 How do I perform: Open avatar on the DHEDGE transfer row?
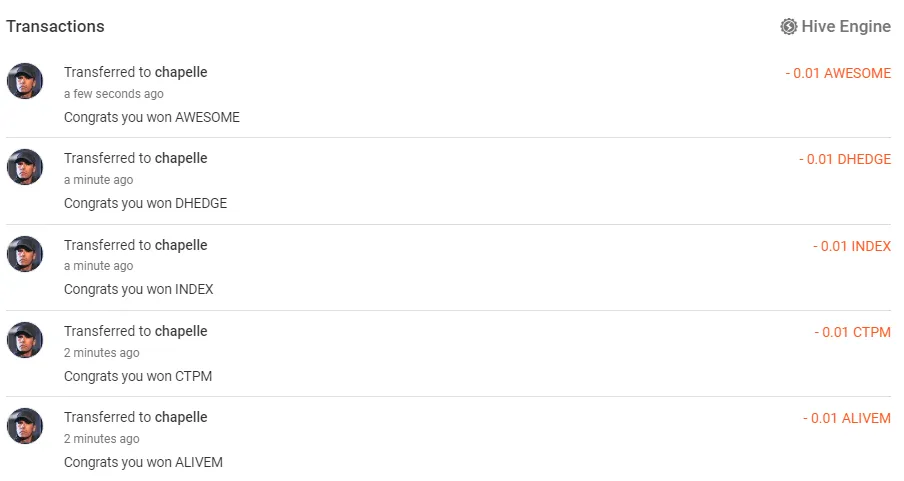click(x=25, y=167)
